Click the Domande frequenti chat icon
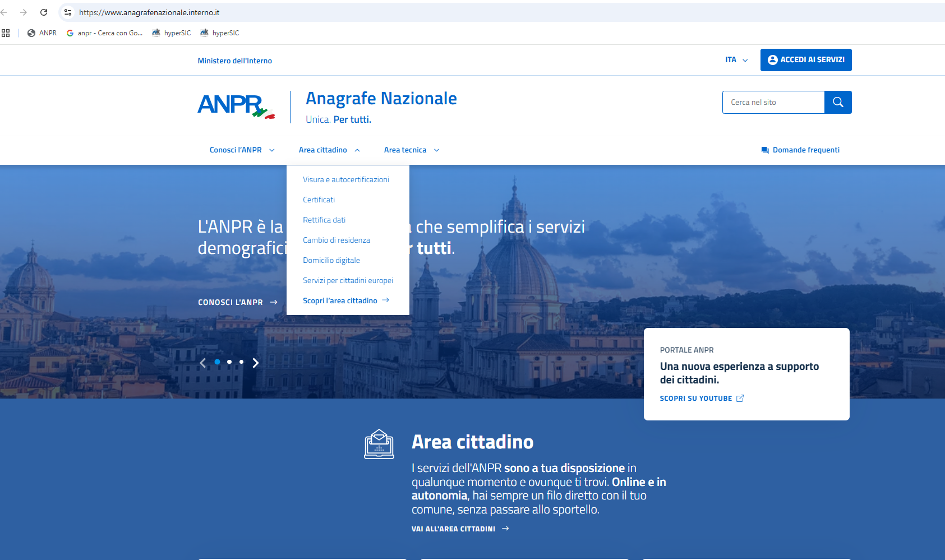This screenshot has height=560, width=945. (764, 150)
